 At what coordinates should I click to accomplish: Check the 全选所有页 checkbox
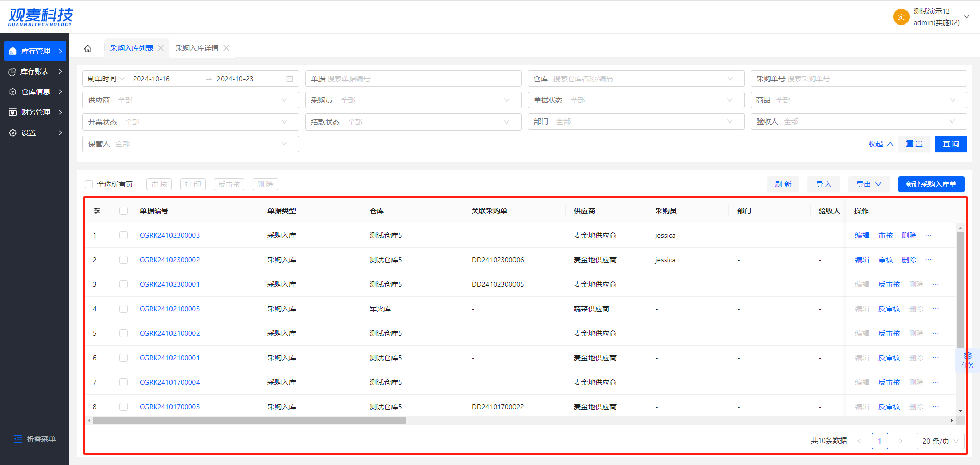tap(89, 184)
